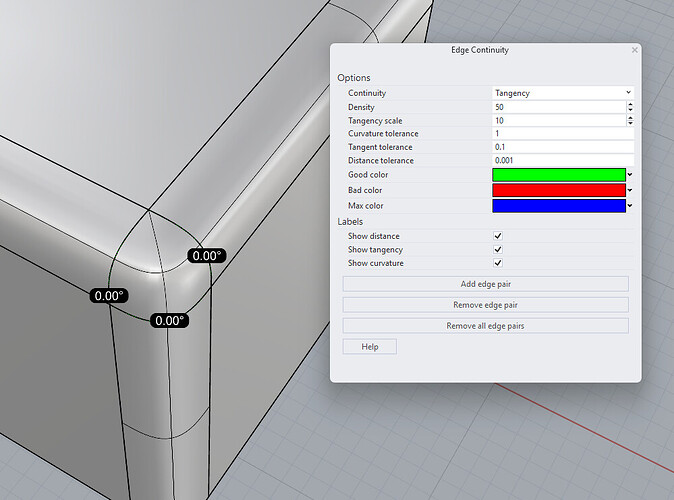674x500 pixels.
Task: Click the Density label text
Action: point(361,107)
